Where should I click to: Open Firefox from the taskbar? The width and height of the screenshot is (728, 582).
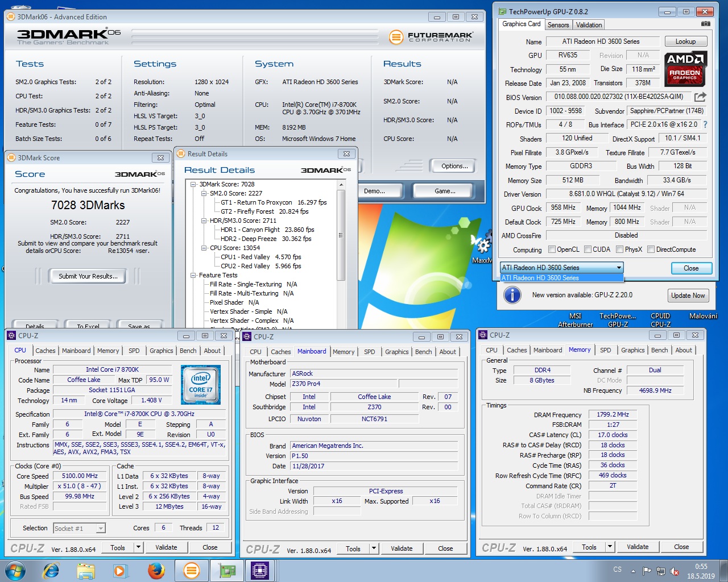tap(156, 570)
